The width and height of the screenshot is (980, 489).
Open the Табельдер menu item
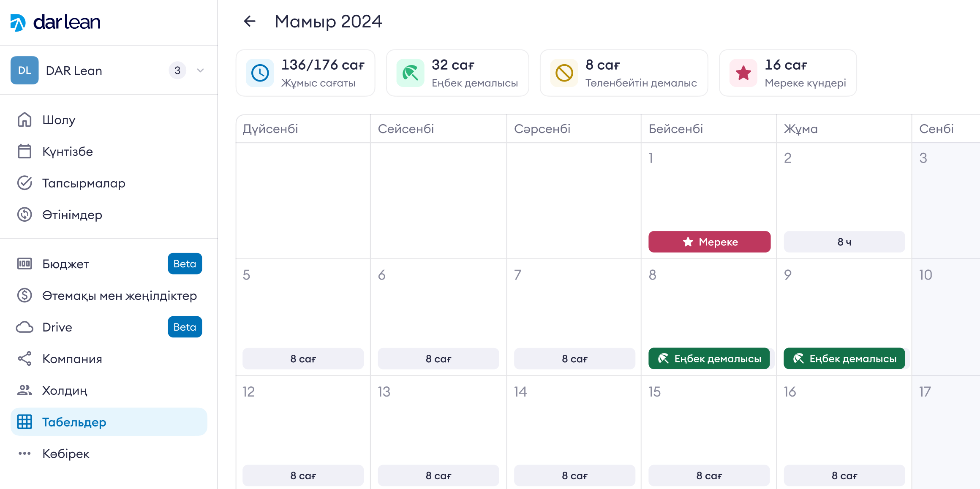point(109,422)
